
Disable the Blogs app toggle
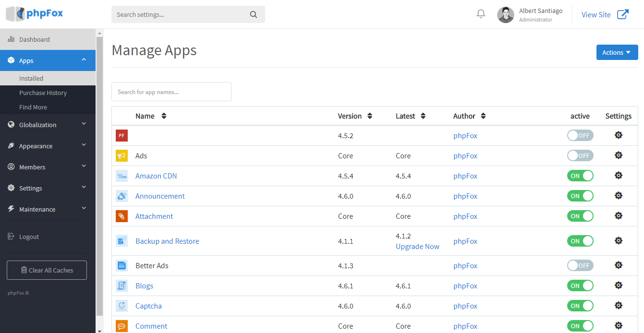(580, 285)
